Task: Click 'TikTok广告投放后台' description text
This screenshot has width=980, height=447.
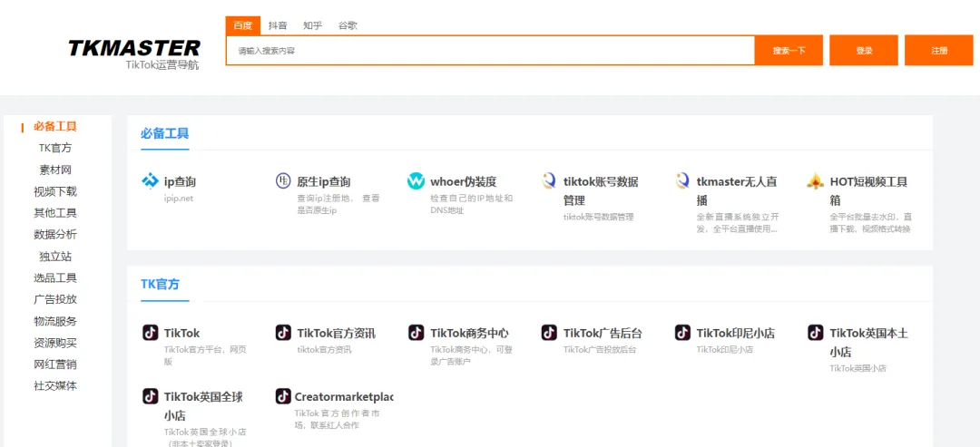Action: point(600,350)
